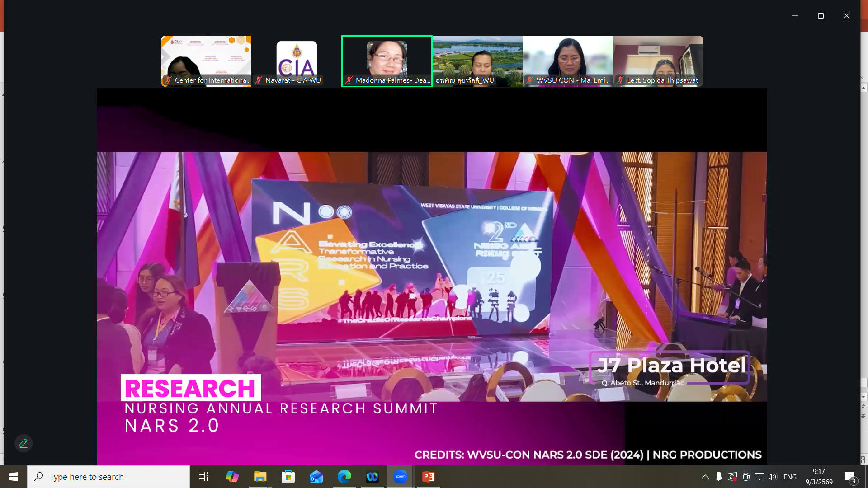Open the ENG language input selector
868x488 pixels.
point(790,477)
